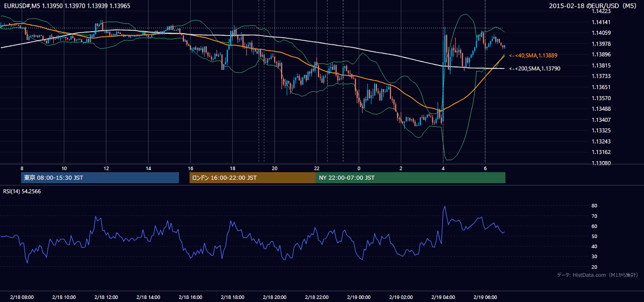Click the 2/18 10:00 date label
Screen dimensions: 644x302
[x=64, y=297]
